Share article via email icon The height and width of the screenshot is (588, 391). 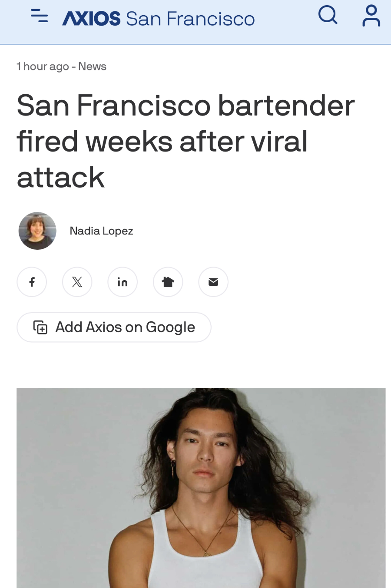pyautogui.click(x=213, y=282)
